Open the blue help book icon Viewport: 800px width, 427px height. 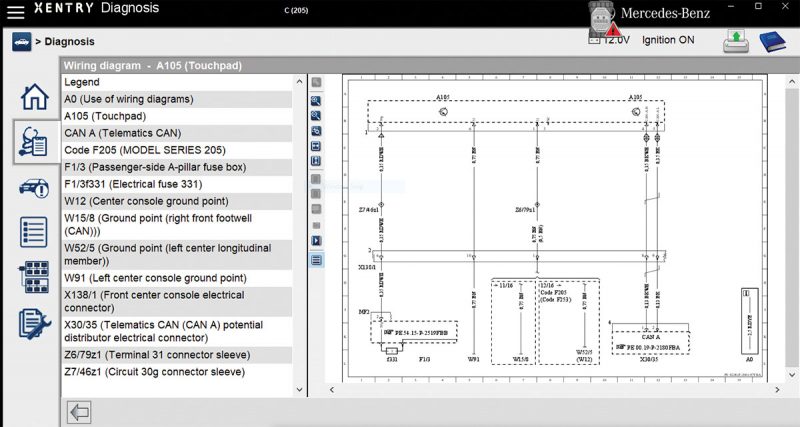coord(772,41)
